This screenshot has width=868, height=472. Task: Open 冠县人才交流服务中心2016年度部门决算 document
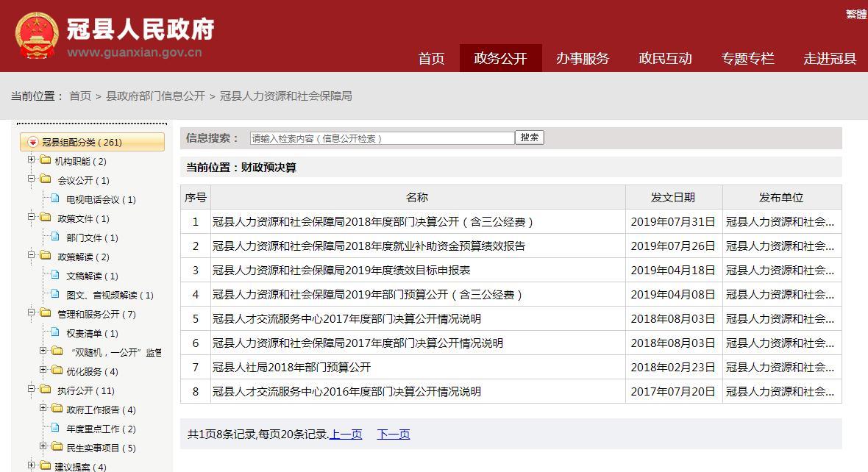(x=346, y=392)
